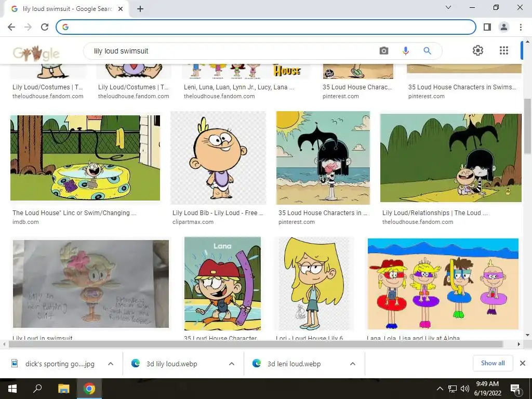Click '35 Loud House Characters in Swims...' title
Viewport: 532px width, 399px height.
point(462,87)
